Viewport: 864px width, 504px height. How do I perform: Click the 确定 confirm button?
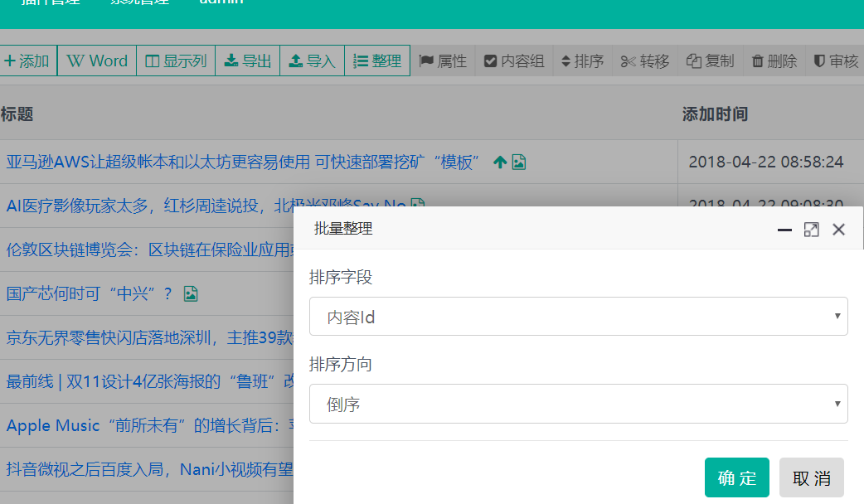pos(736,477)
